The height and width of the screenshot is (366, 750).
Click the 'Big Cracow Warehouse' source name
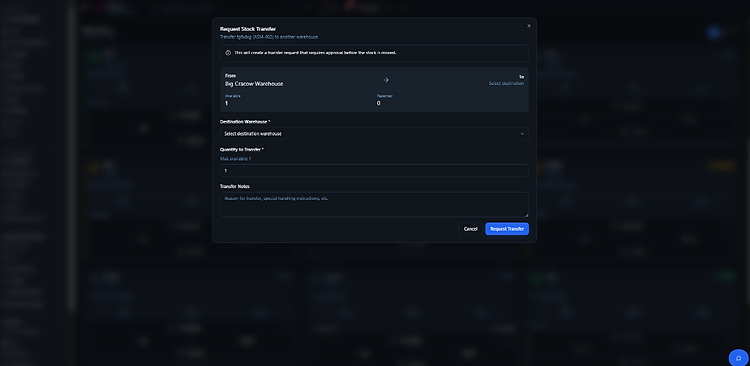254,84
